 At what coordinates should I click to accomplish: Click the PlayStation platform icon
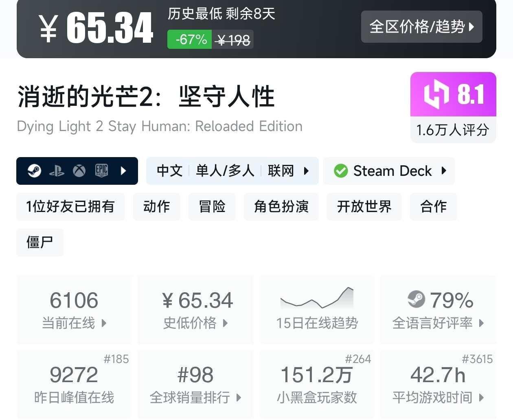[57, 171]
